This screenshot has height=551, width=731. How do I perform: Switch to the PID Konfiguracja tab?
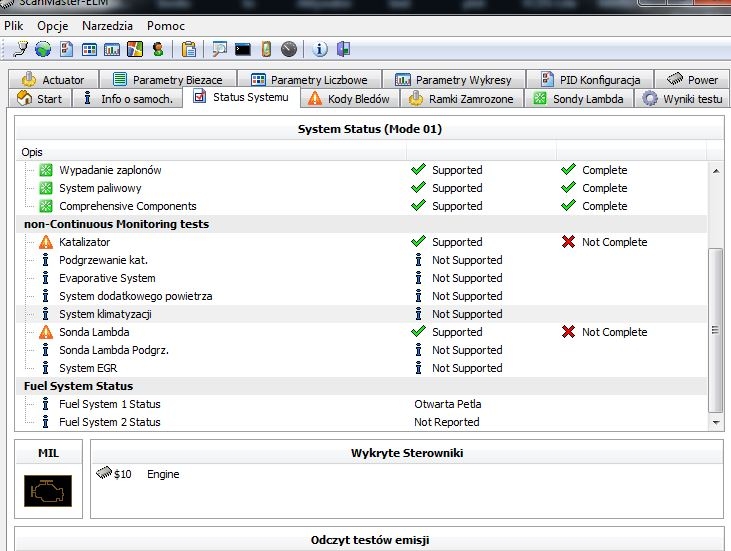pos(590,79)
